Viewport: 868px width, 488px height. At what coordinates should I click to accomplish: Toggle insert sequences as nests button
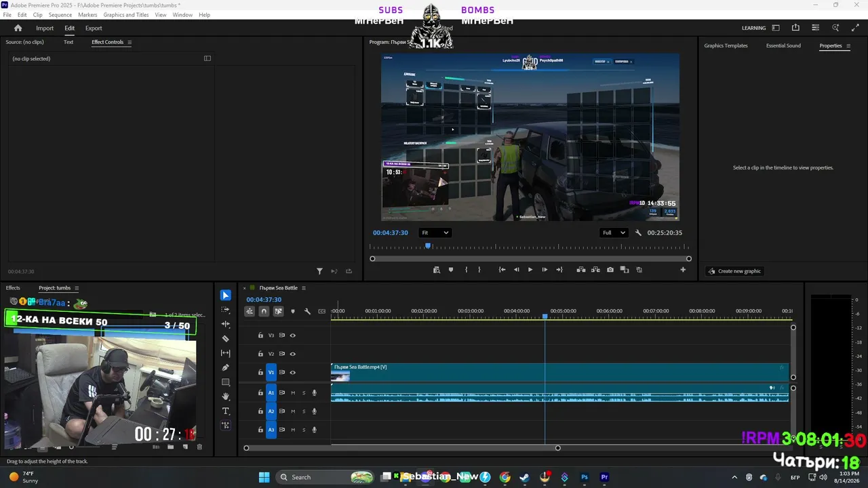[x=250, y=311]
